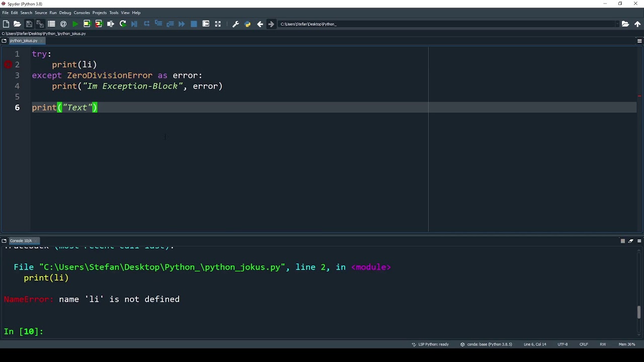The image size is (644, 362).
Task: Run cell and advance icon
Action: [x=99, y=24]
